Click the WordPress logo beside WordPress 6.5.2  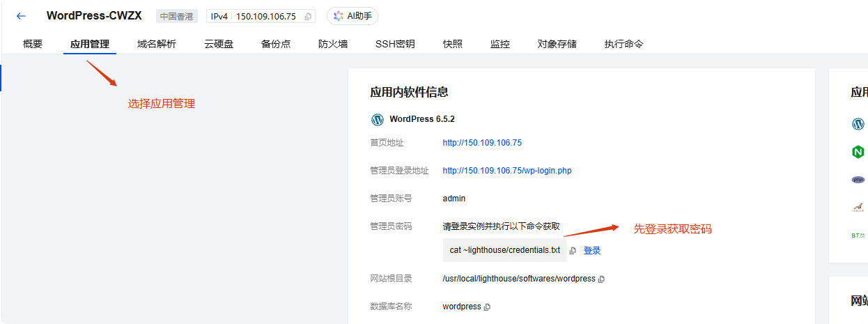[x=377, y=119]
